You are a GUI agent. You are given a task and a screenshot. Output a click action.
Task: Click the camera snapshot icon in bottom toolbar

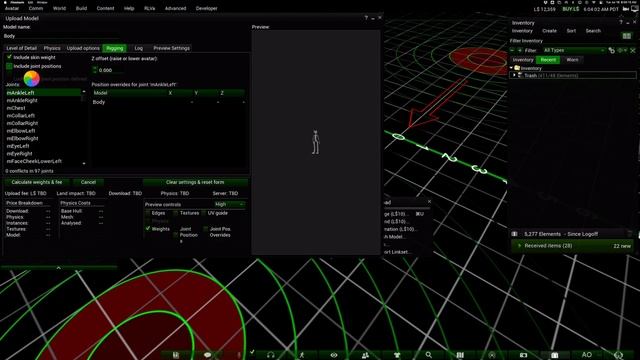pyautogui.click(x=523, y=355)
